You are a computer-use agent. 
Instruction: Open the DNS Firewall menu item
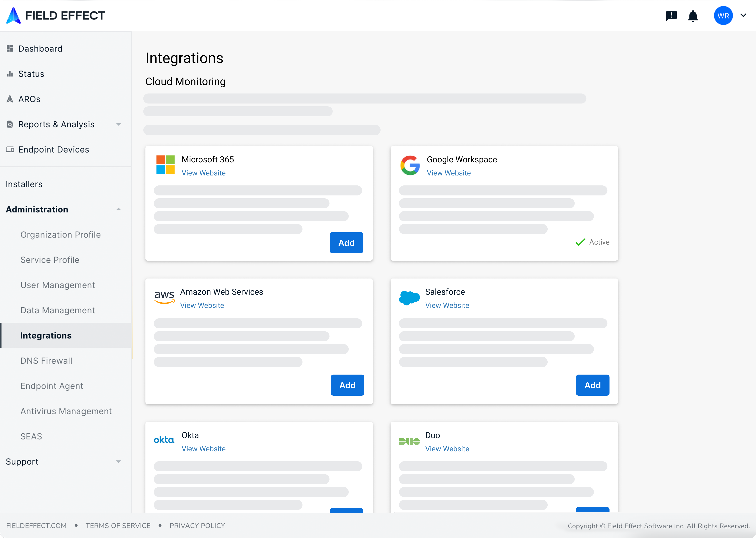[46, 361]
